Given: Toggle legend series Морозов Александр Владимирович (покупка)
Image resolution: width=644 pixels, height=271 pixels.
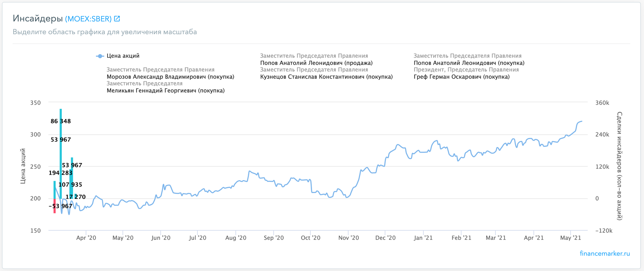Looking at the screenshot, I should (x=170, y=77).
